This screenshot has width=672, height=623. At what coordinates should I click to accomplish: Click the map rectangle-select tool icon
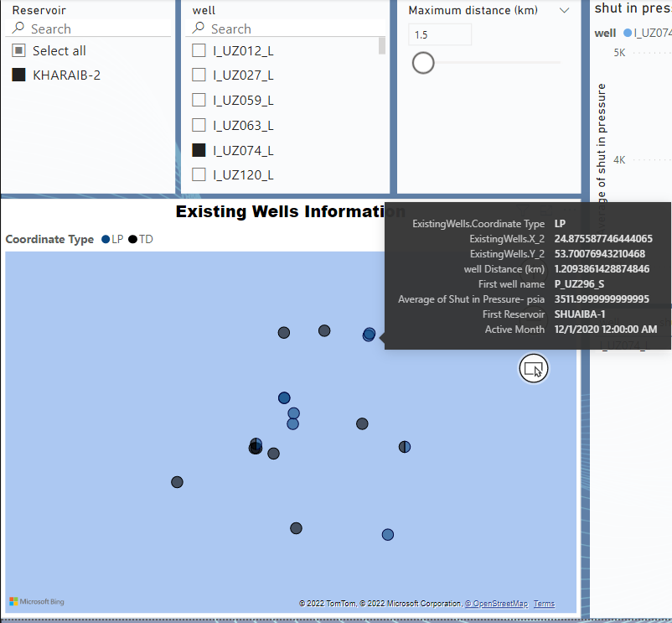click(534, 368)
